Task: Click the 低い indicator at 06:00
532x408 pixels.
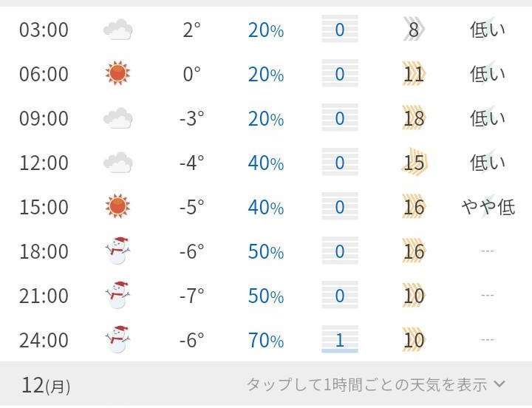Action: pyautogui.click(x=488, y=74)
